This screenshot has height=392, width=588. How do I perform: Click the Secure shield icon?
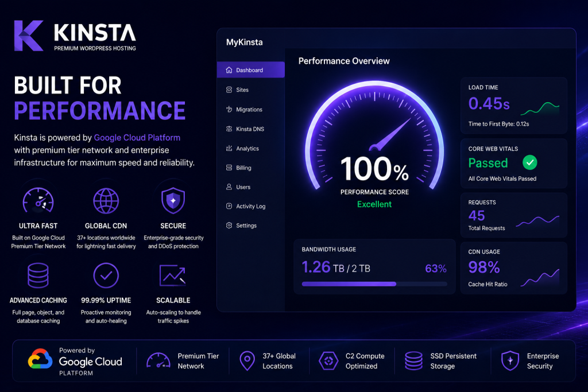pyautogui.click(x=173, y=200)
